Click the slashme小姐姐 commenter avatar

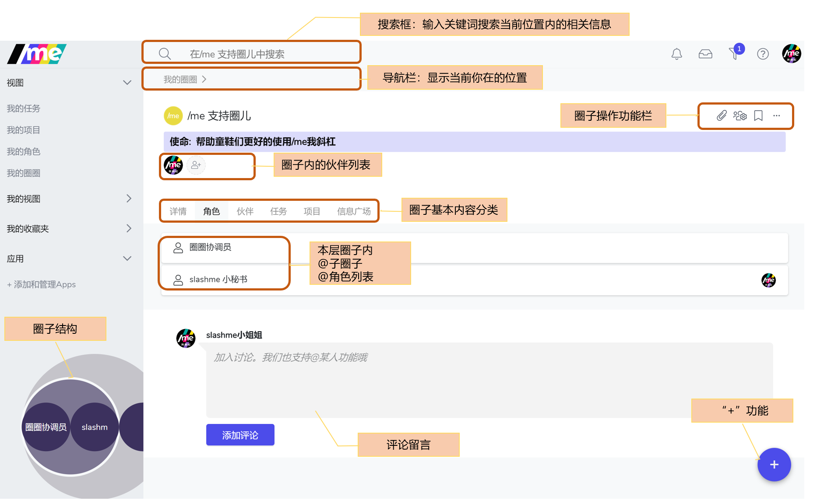(x=186, y=338)
